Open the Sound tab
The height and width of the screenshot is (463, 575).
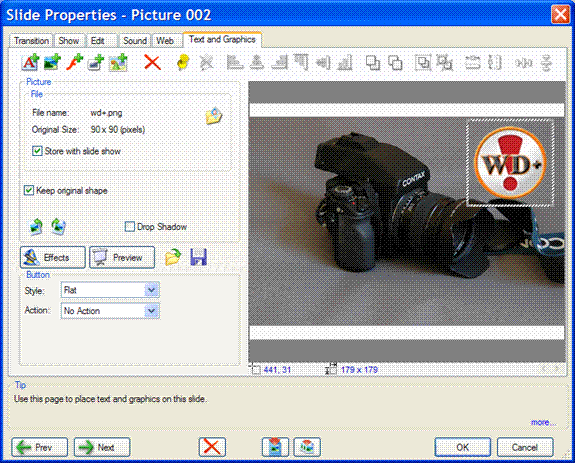pyautogui.click(x=135, y=40)
